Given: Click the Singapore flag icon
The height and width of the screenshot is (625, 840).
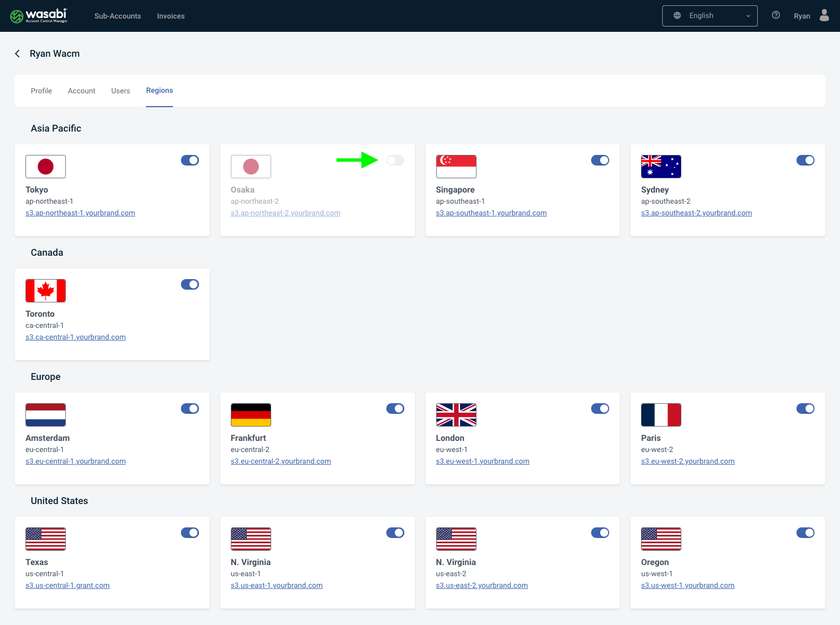Looking at the screenshot, I should (456, 167).
